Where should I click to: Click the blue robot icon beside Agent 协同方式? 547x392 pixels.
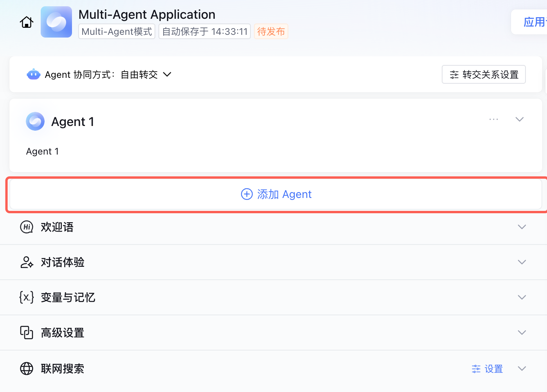coord(34,74)
